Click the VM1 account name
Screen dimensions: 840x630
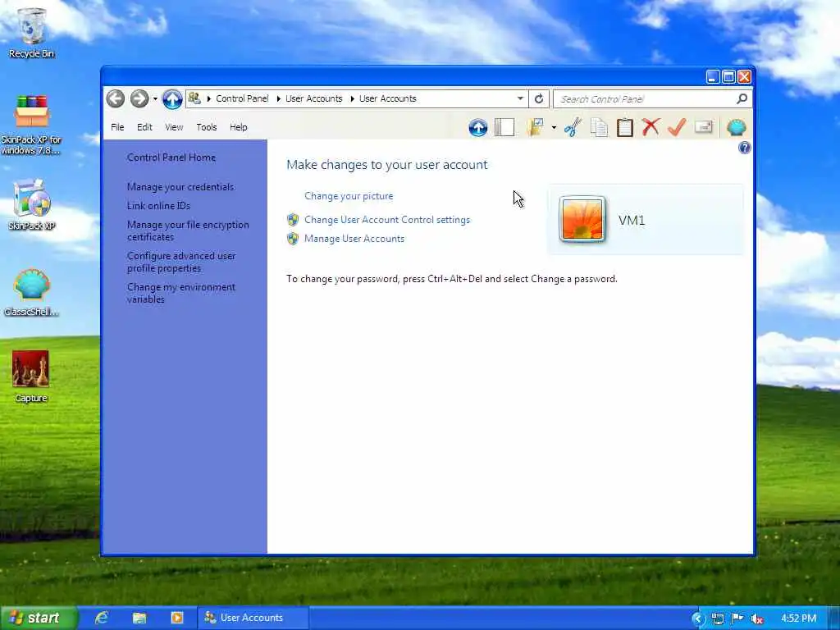(x=632, y=220)
